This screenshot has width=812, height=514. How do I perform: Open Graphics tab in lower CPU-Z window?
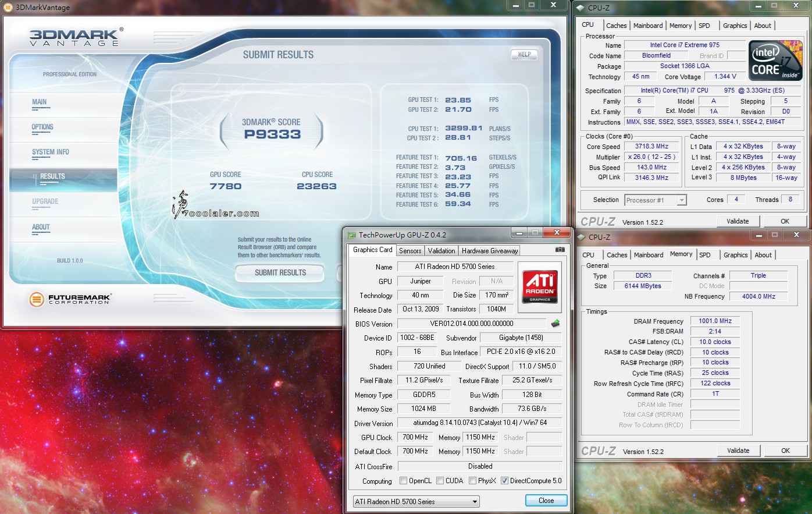736,255
